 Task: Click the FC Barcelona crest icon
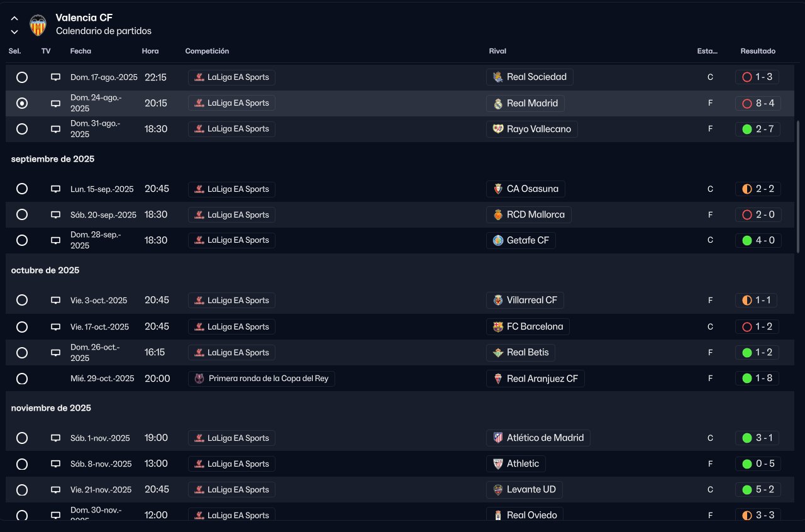498,327
